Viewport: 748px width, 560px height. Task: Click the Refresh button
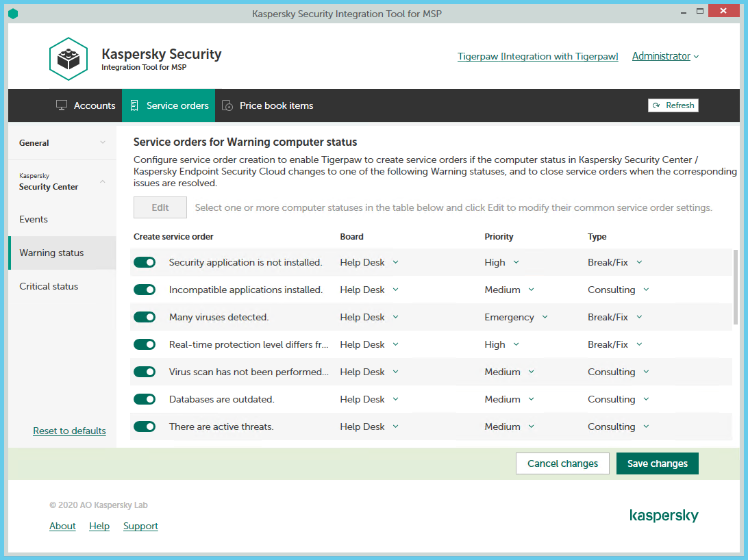pos(673,105)
